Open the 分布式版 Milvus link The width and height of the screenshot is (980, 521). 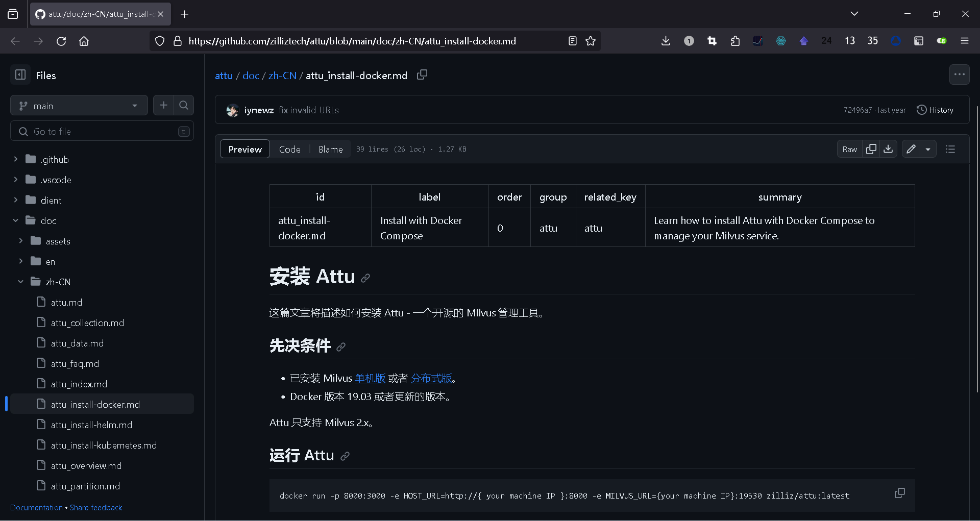431,378
